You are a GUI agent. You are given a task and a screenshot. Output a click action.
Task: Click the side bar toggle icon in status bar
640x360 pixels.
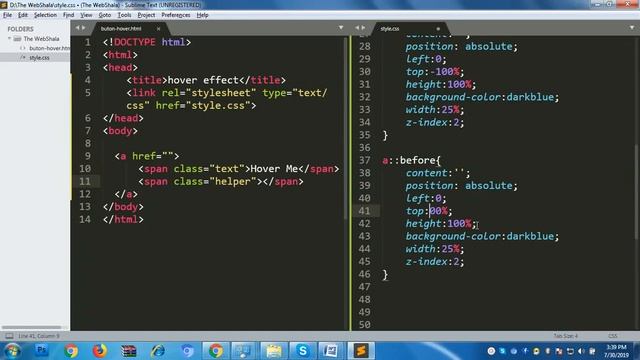click(9, 336)
